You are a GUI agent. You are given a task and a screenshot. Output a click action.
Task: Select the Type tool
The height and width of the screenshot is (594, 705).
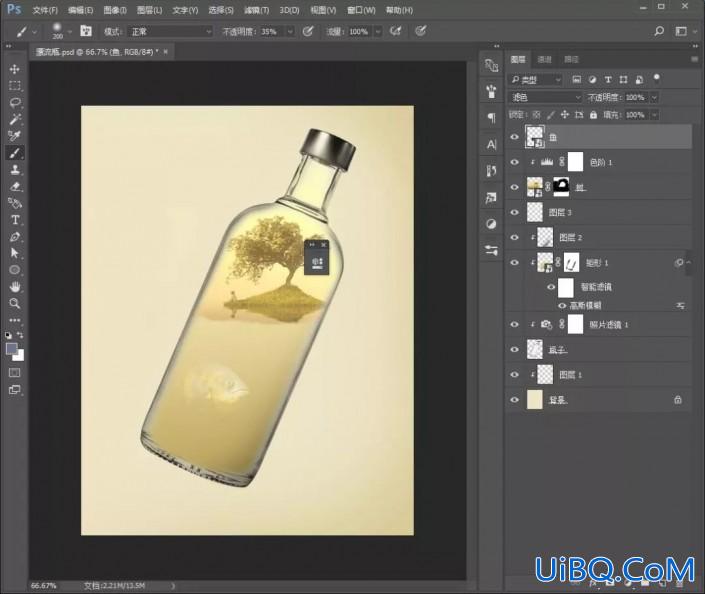[x=14, y=220]
